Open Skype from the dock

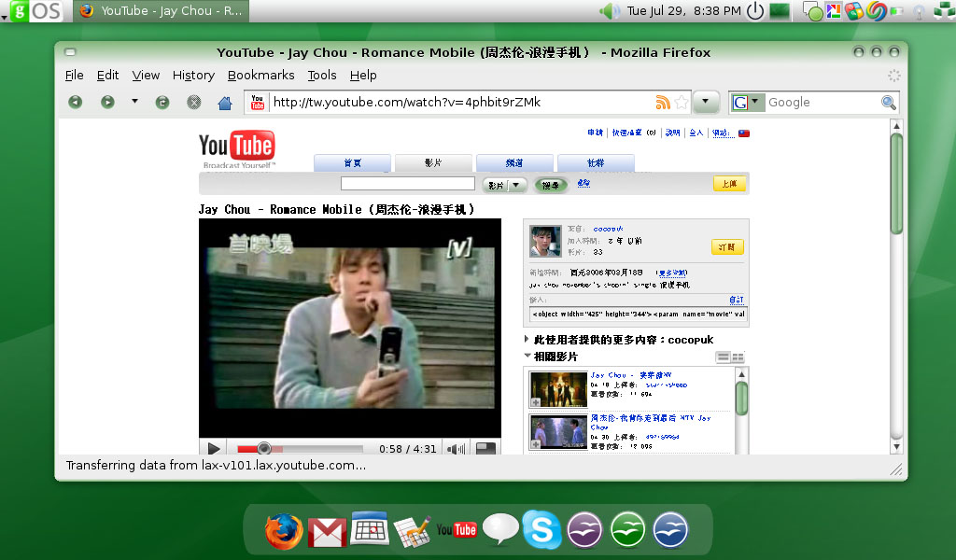coord(541,530)
